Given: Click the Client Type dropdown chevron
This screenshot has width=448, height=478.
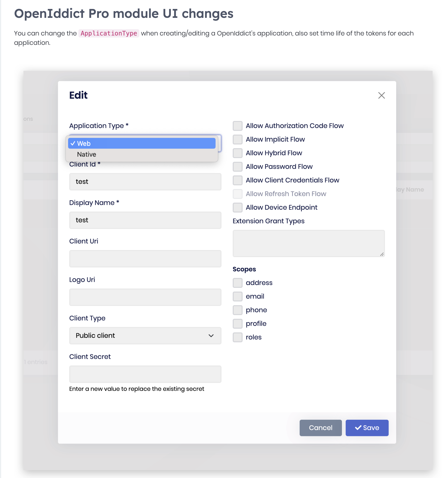Looking at the screenshot, I should [x=211, y=336].
